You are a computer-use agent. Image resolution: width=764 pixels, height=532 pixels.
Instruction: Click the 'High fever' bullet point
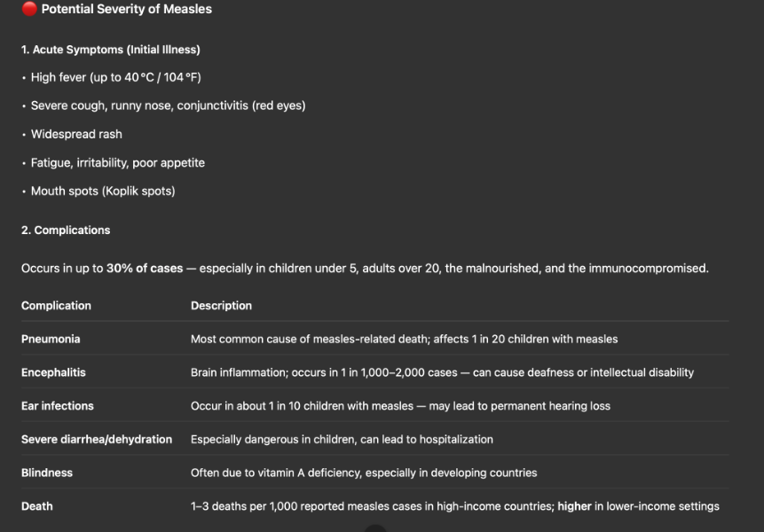point(115,77)
